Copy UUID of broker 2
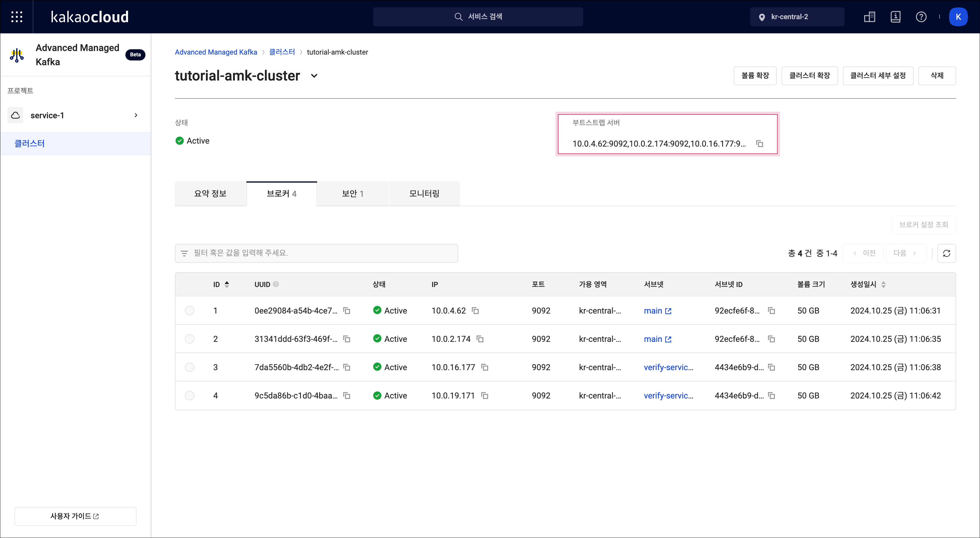The width and height of the screenshot is (980, 538). tap(347, 339)
